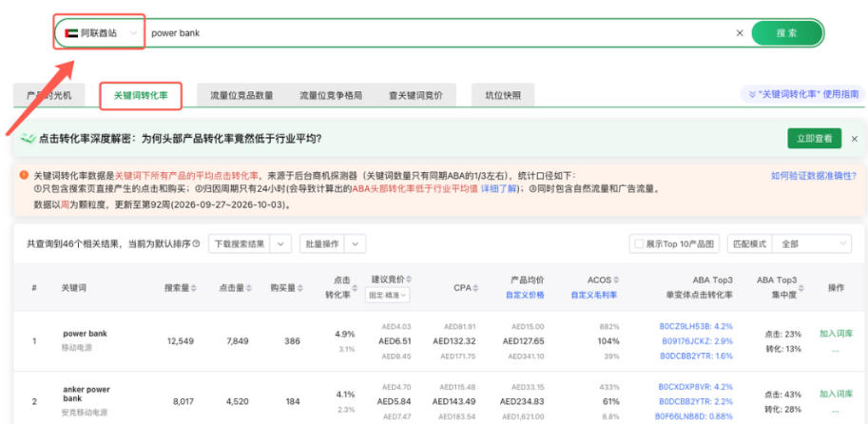Open the 匹配模式 全部 dropdown
Screen dimensions: 868x424
click(x=812, y=243)
